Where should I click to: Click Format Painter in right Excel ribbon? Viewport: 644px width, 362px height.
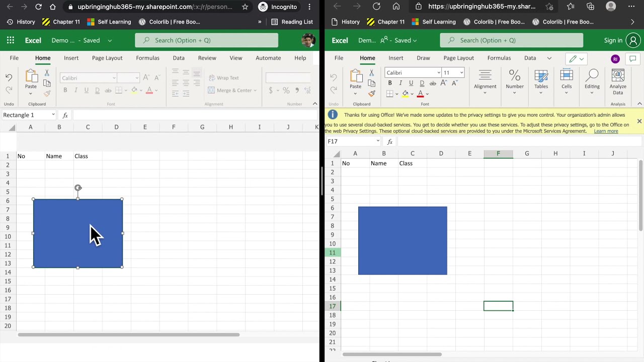[371, 94]
